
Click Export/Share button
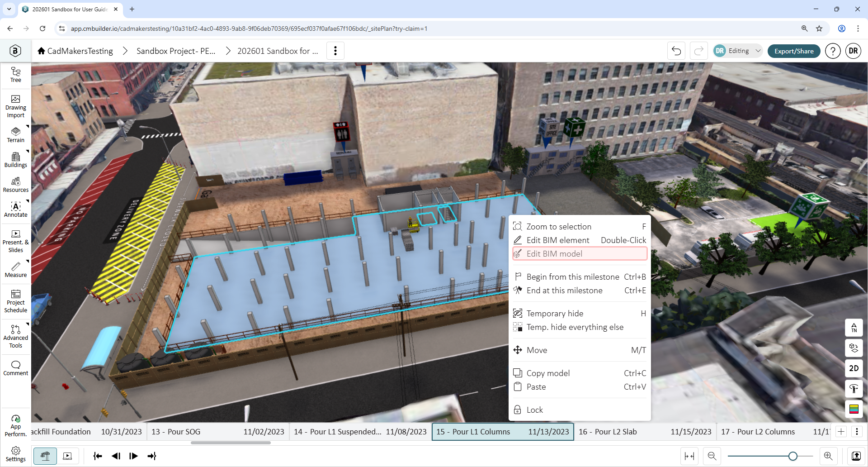click(x=794, y=51)
